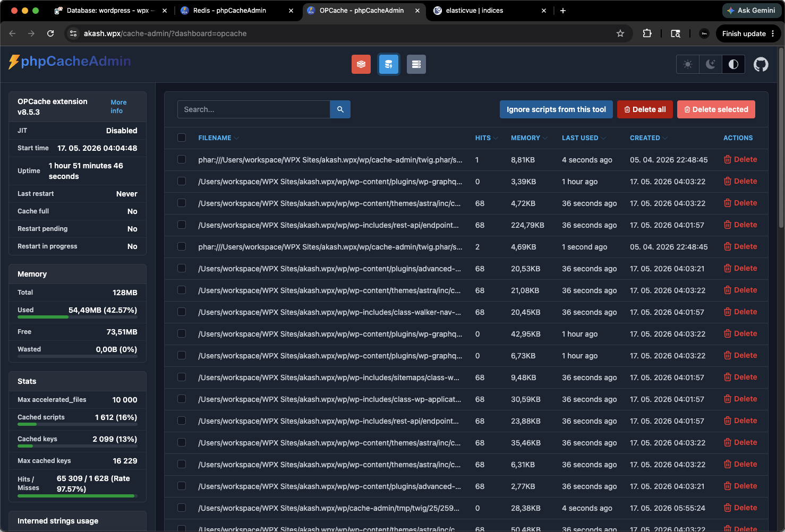Click the page vertical scrollbar

[781, 138]
